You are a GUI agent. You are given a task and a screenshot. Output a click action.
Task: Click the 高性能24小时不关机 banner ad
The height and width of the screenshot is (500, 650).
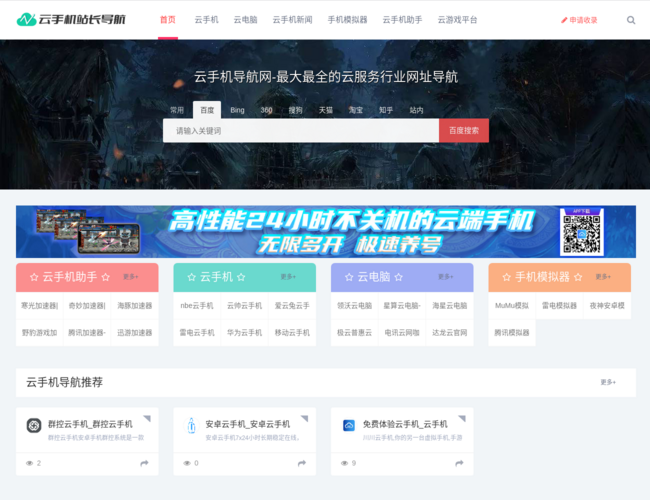[326, 232]
